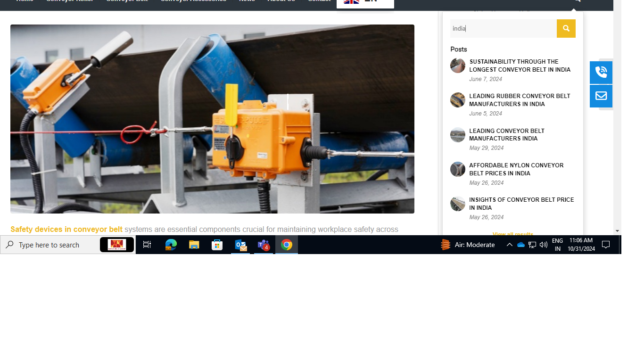Viewport: 644px width, 362px height.
Task: Open the notification center icon
Action: tap(606, 245)
